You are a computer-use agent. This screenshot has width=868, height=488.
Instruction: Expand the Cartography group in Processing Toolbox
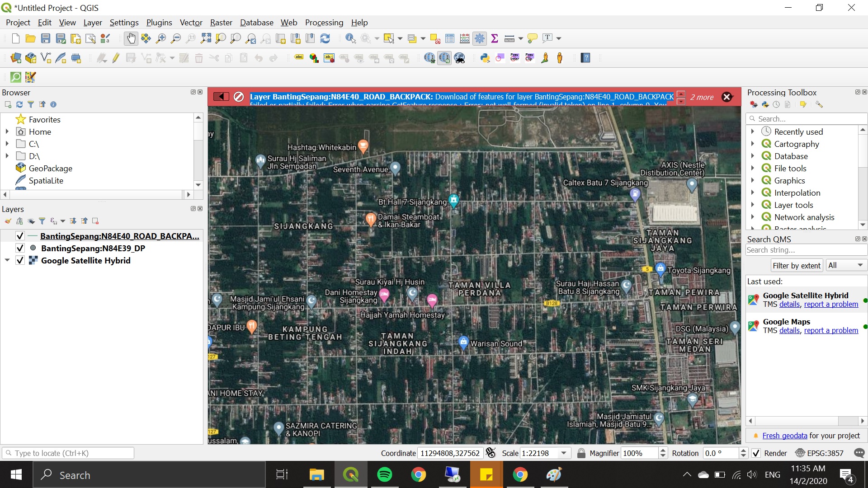point(753,144)
